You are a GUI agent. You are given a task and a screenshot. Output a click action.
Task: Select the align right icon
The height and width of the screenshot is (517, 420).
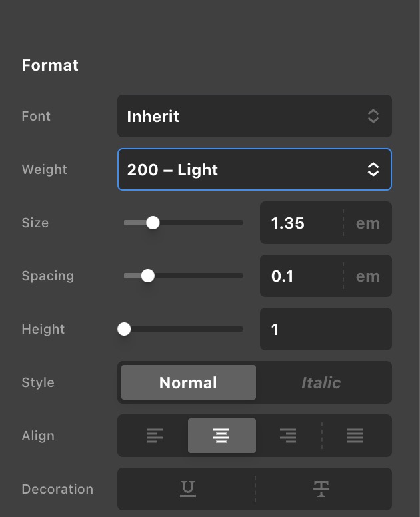(x=288, y=436)
